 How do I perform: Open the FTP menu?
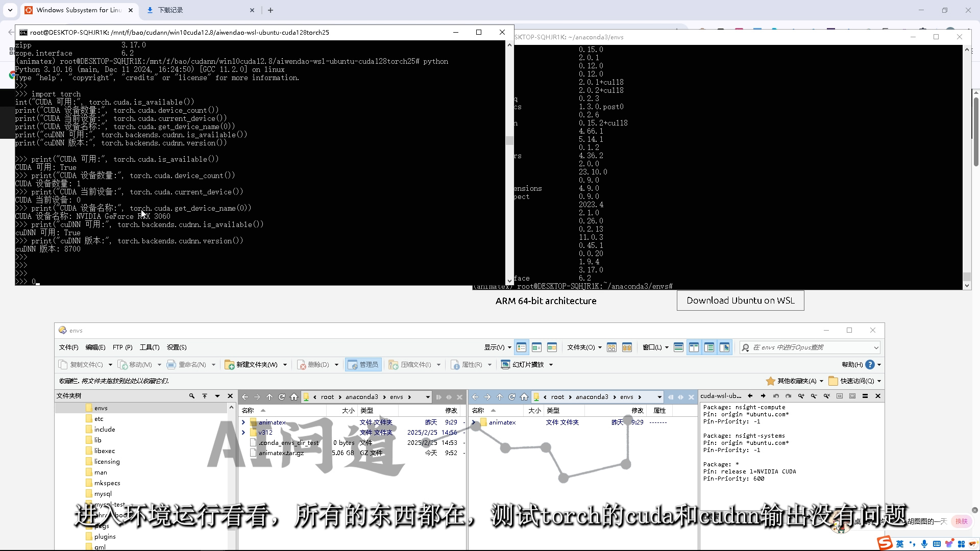click(x=122, y=347)
